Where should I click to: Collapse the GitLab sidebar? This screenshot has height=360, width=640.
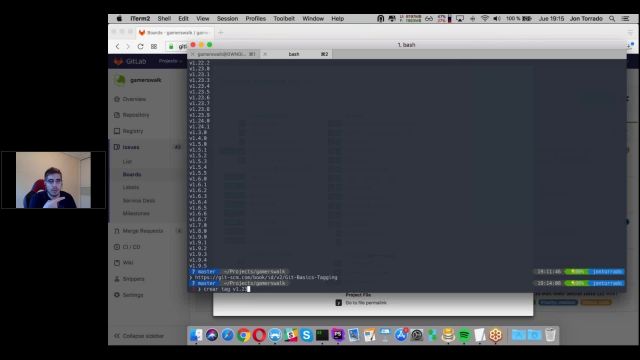pos(139,336)
